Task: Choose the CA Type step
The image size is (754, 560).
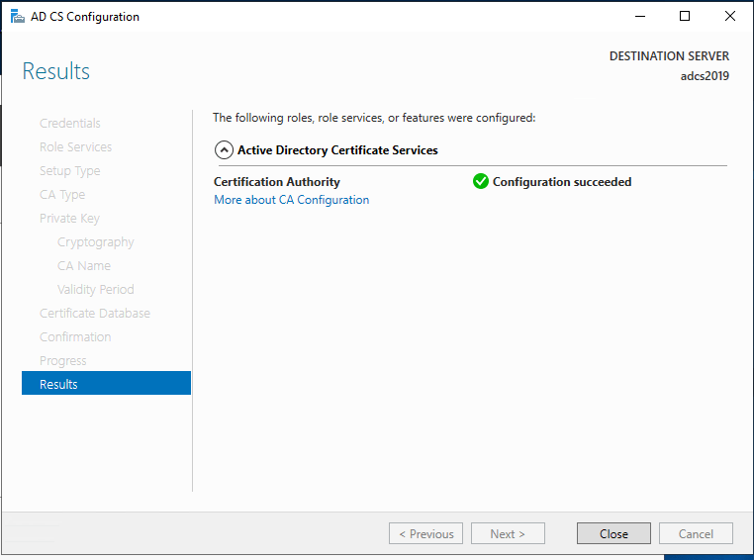Action: (x=62, y=194)
